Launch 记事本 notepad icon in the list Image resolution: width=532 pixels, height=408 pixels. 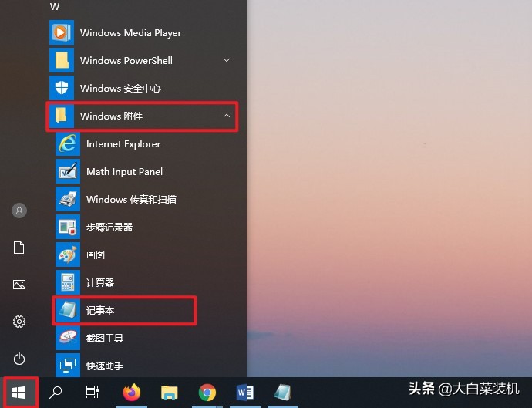point(68,310)
